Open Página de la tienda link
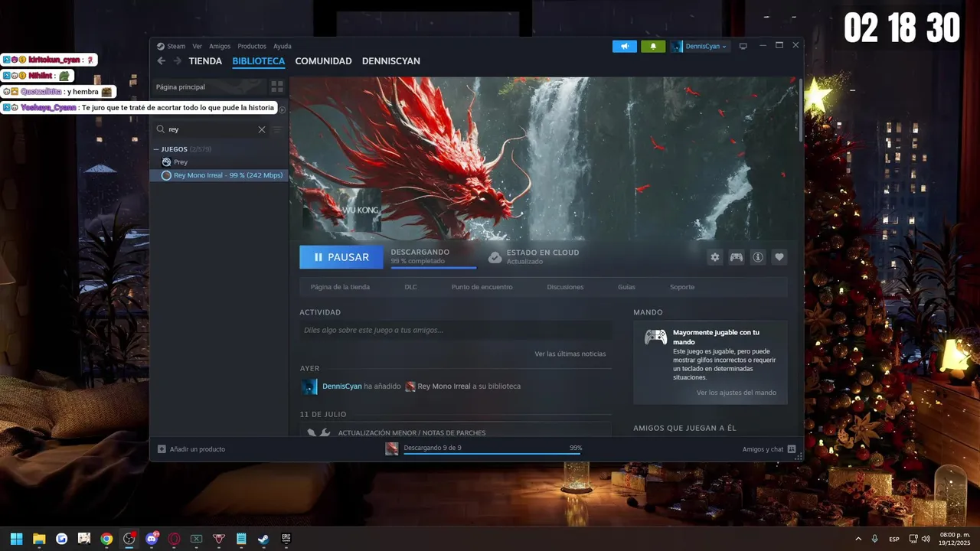This screenshot has width=980, height=551. click(x=340, y=287)
